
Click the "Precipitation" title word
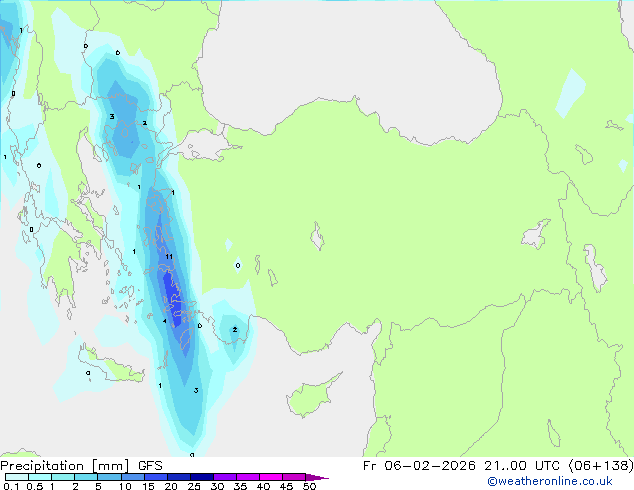click(x=42, y=466)
